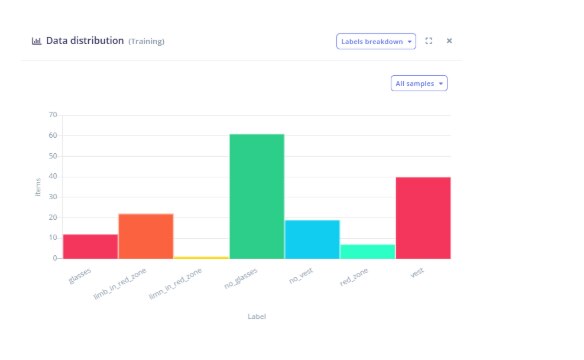Click the blue no_vest bar
Viewport: 584px width, 360px height.
[312, 239]
